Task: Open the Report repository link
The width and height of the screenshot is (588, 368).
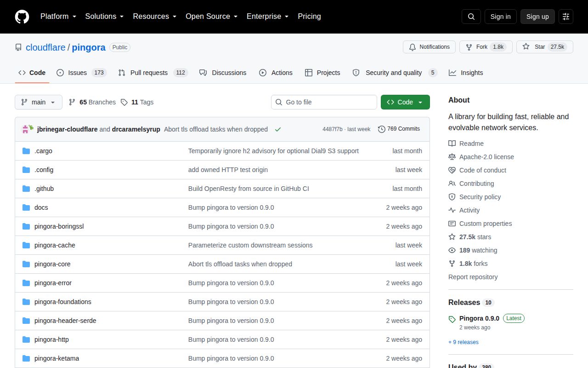Action: (473, 277)
